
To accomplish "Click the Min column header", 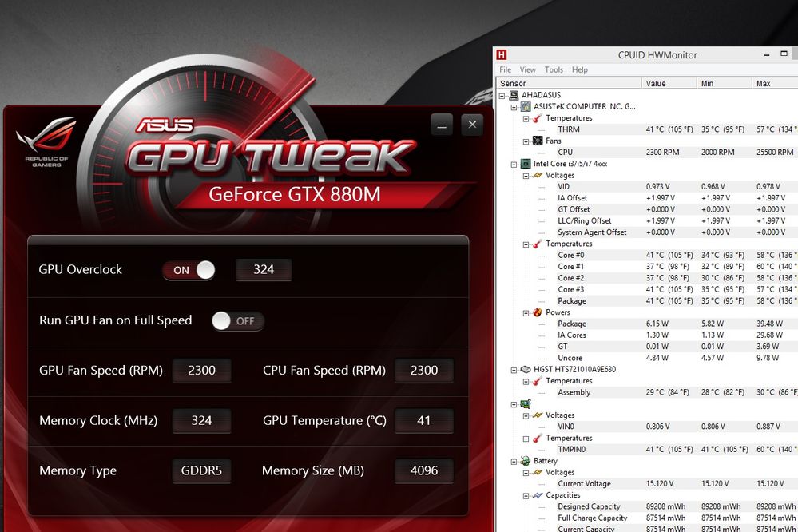I will pos(725,83).
